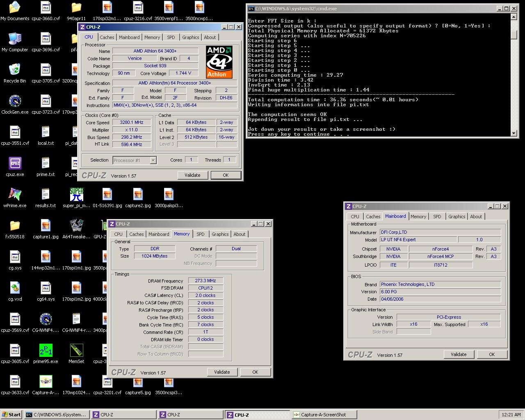Switch to cmd.exe taskbar button
525x420 pixels.
[x=56, y=415]
